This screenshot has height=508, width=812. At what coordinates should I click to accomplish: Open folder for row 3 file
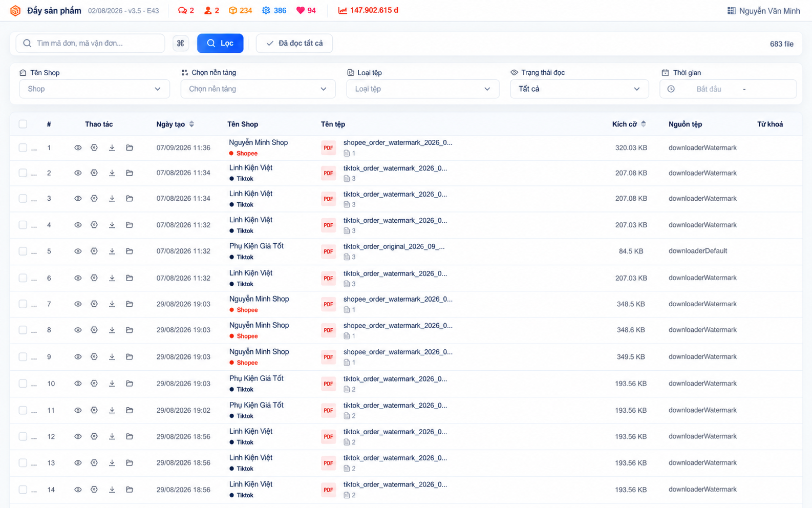130,199
